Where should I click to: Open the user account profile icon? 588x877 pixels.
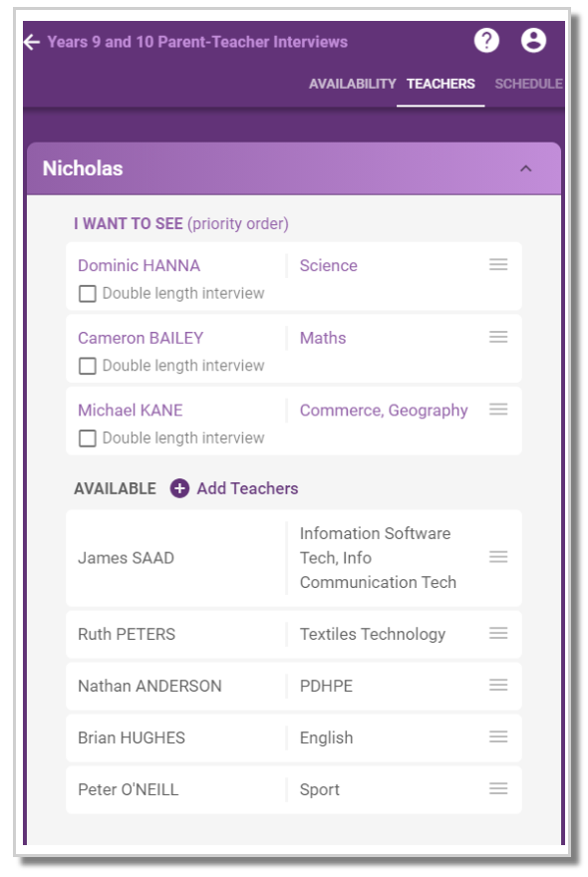533,40
